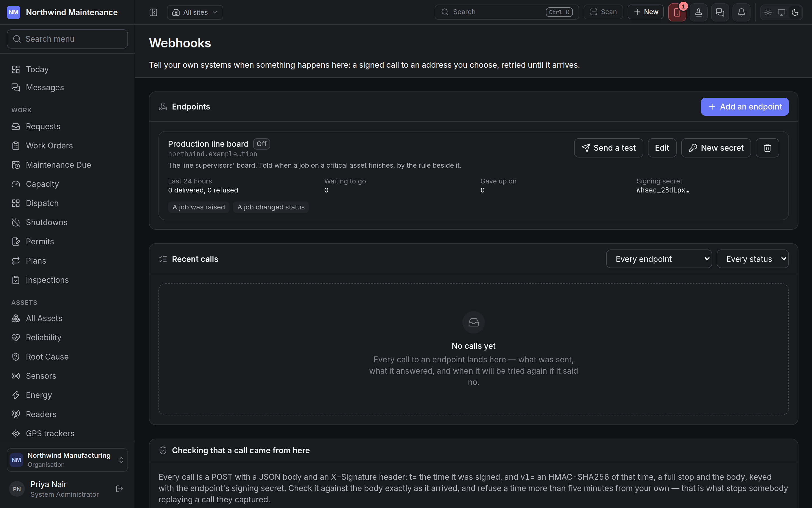Click Add an endpoint
Image resolution: width=812 pixels, height=508 pixels.
click(745, 106)
